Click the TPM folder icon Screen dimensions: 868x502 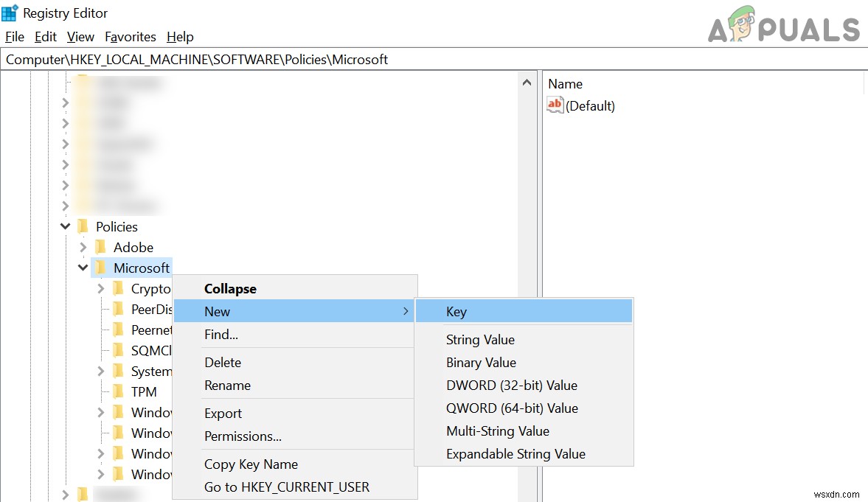119,391
